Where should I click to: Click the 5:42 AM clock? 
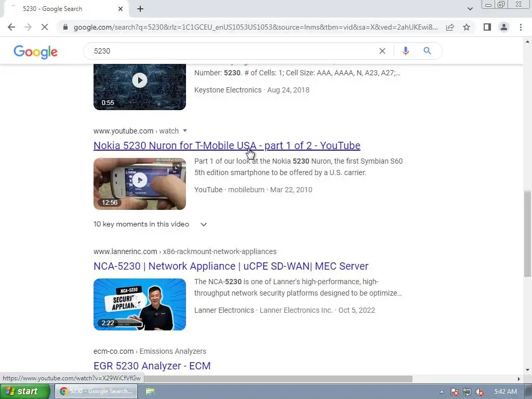(505, 392)
